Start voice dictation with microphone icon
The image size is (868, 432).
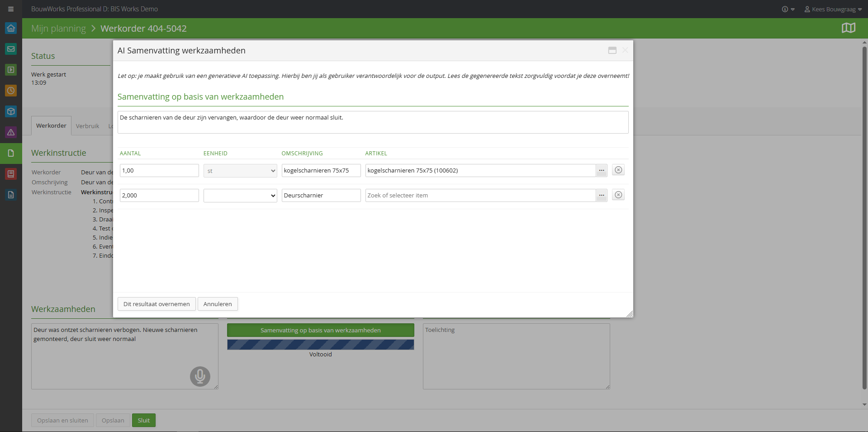pyautogui.click(x=200, y=376)
